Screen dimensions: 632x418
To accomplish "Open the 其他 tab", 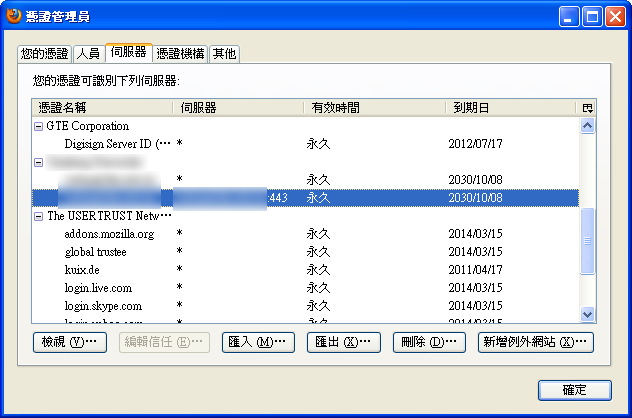I will coord(225,54).
